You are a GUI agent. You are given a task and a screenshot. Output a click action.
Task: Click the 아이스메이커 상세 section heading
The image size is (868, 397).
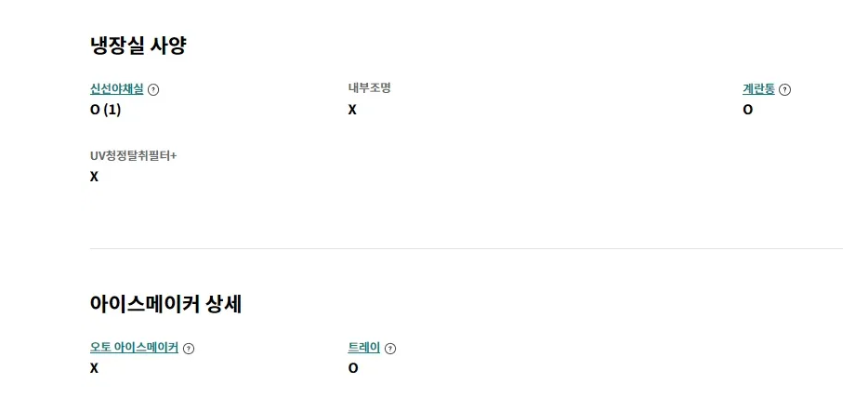click(x=166, y=304)
